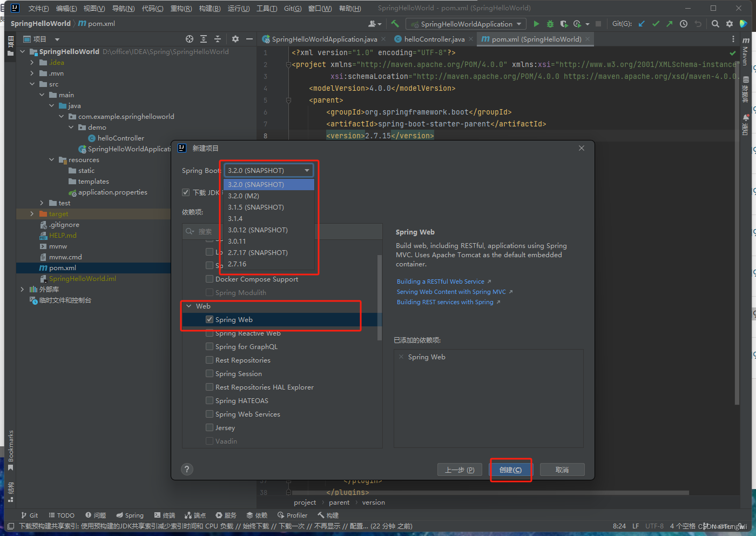
Task: Click the 创建(C) create button
Action: click(510, 470)
